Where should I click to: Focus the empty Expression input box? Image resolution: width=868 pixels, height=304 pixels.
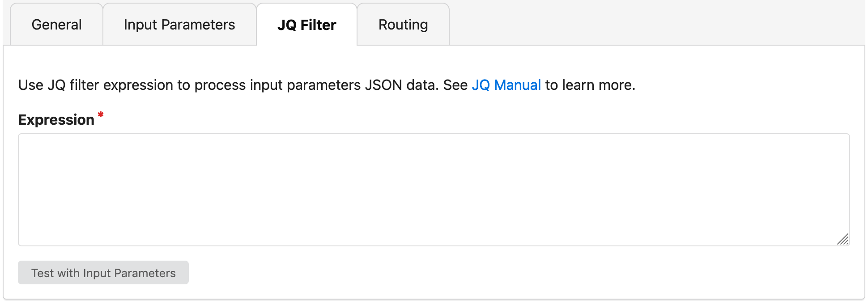click(434, 190)
